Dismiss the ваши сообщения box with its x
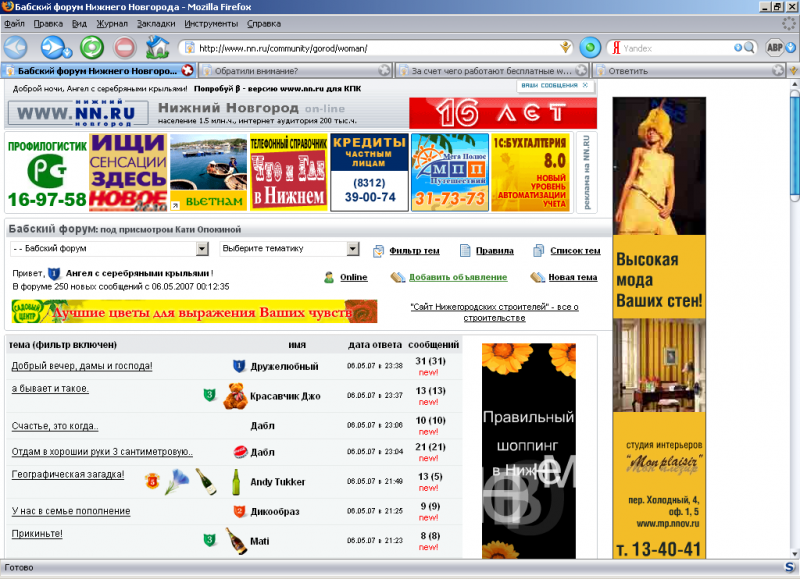Viewport: 800px width, 579px height. coord(585,85)
